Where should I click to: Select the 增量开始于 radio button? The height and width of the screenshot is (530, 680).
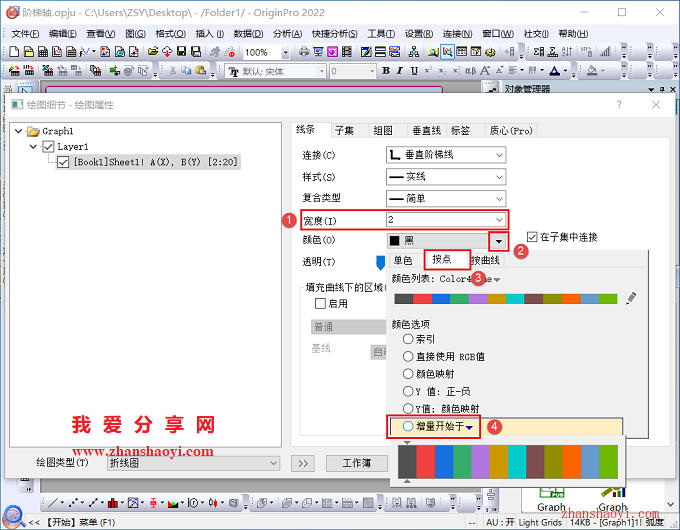408,426
